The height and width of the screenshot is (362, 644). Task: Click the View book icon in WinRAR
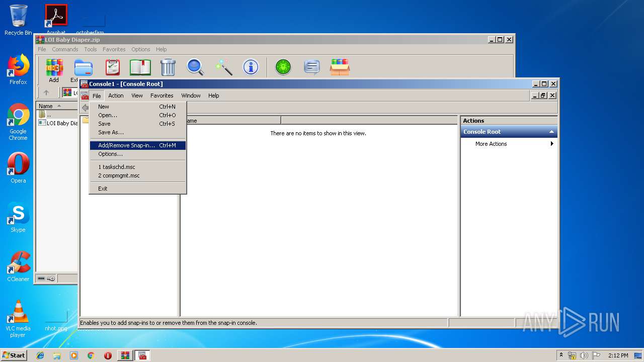pos(140,67)
